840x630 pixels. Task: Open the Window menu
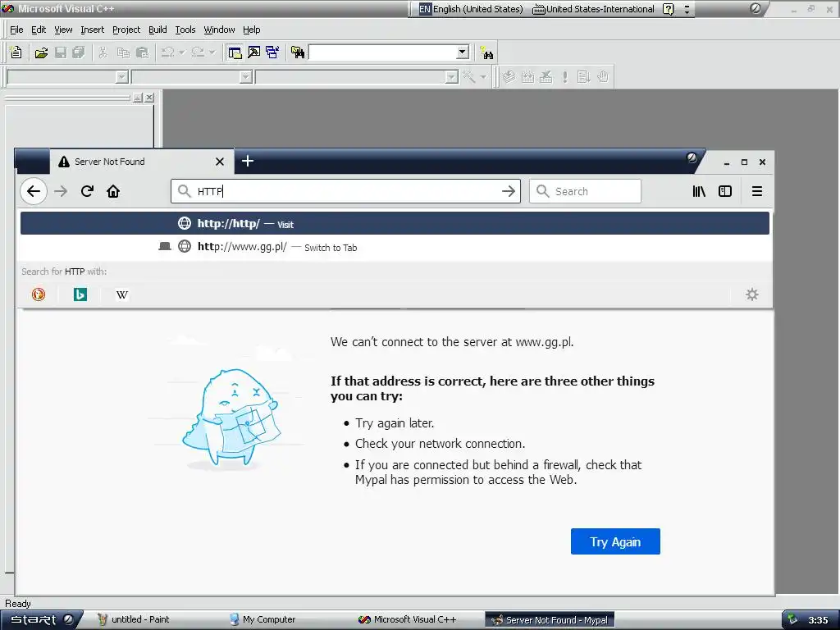click(x=219, y=30)
